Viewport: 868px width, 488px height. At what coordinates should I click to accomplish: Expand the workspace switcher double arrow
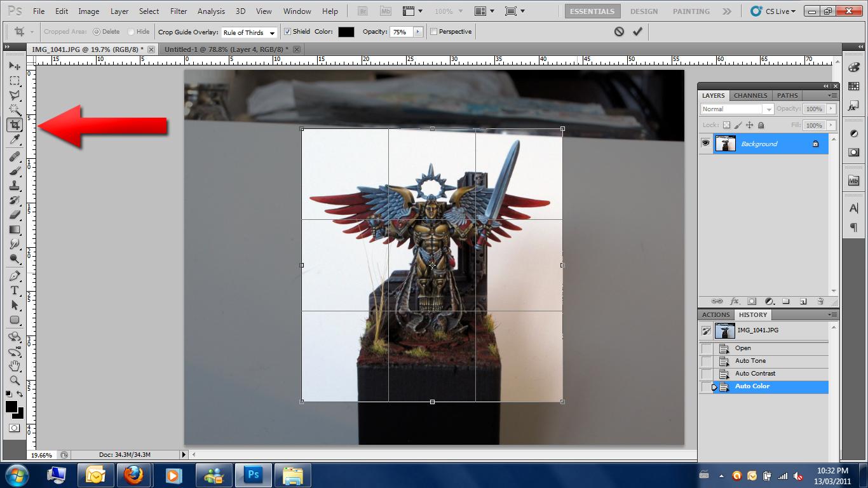click(727, 11)
